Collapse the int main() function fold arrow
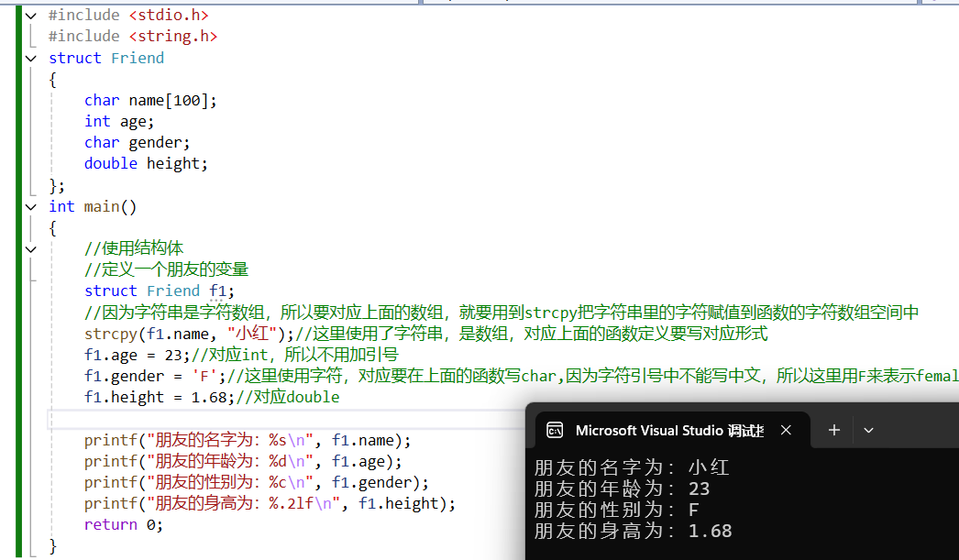 30,207
